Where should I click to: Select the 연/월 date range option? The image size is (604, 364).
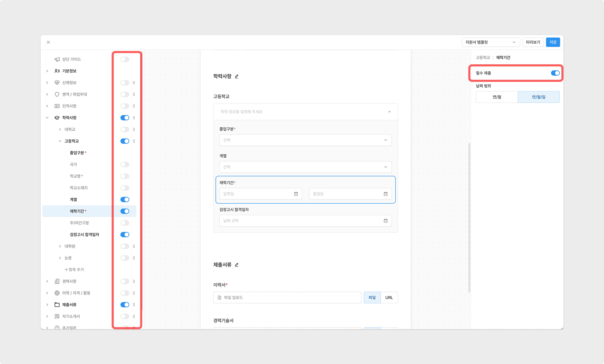497,97
